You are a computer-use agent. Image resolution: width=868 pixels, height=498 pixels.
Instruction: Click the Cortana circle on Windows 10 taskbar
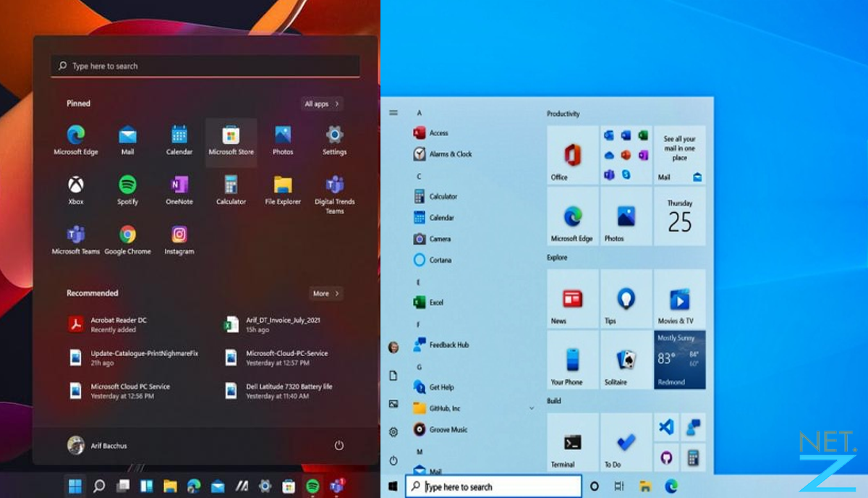595,486
